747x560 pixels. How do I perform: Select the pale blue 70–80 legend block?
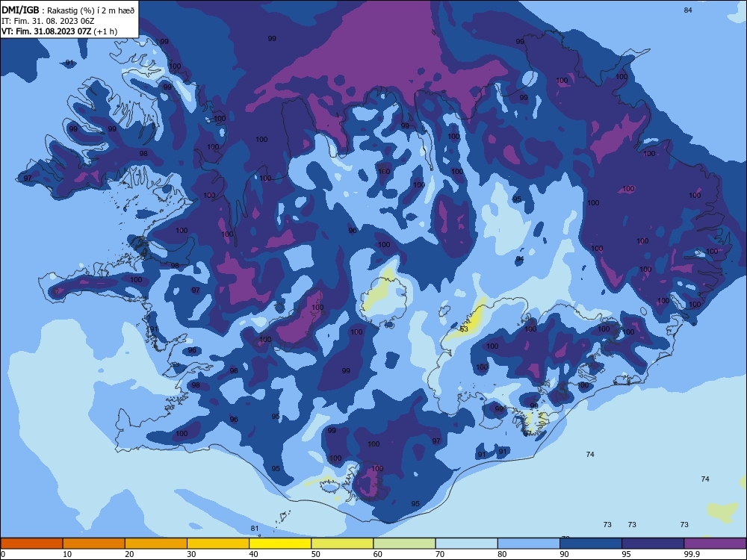coord(467,544)
